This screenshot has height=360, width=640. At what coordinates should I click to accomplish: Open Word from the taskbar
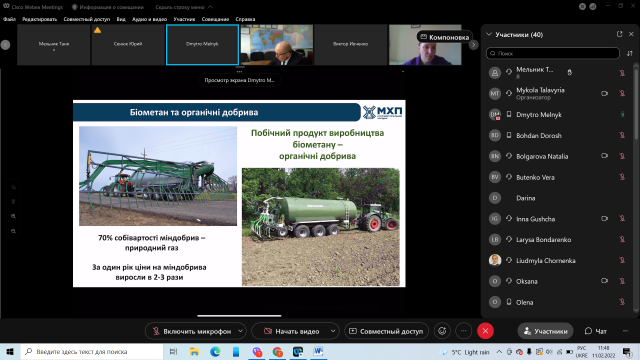318,351
